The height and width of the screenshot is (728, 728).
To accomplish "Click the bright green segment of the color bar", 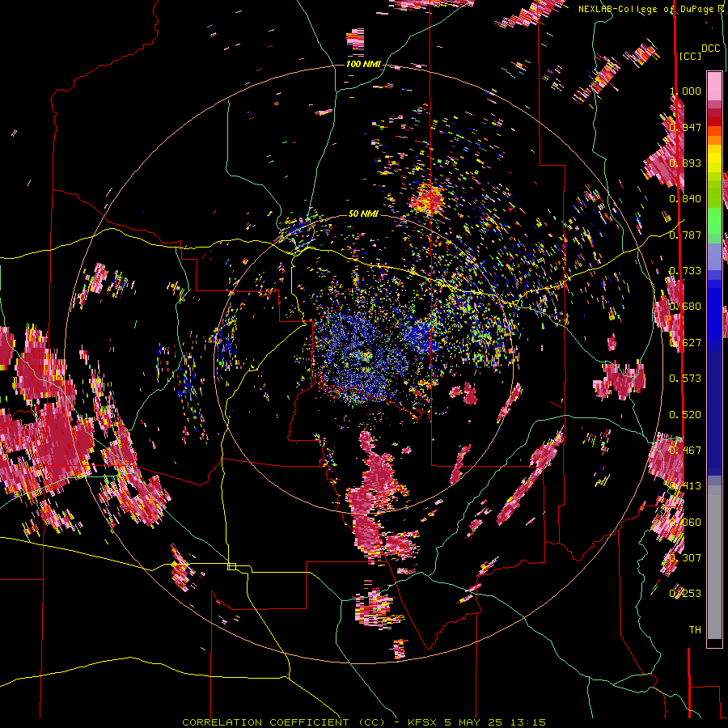I will 714,221.
